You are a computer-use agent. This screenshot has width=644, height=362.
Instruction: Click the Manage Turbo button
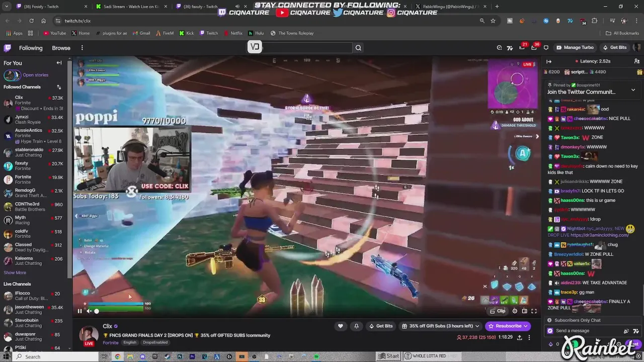575,48
